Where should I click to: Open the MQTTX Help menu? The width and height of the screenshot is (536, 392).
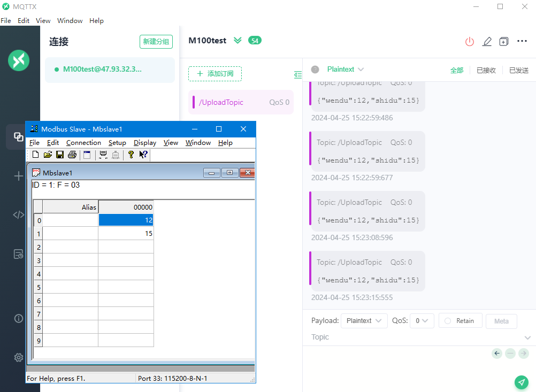point(96,20)
